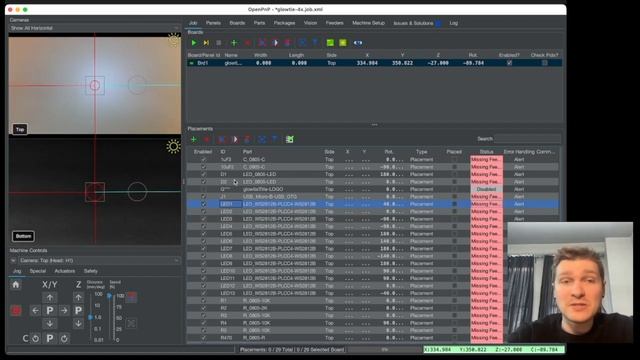Park X/Y with the center P button
This screenshot has width=640, height=360.
pyautogui.click(x=49, y=311)
